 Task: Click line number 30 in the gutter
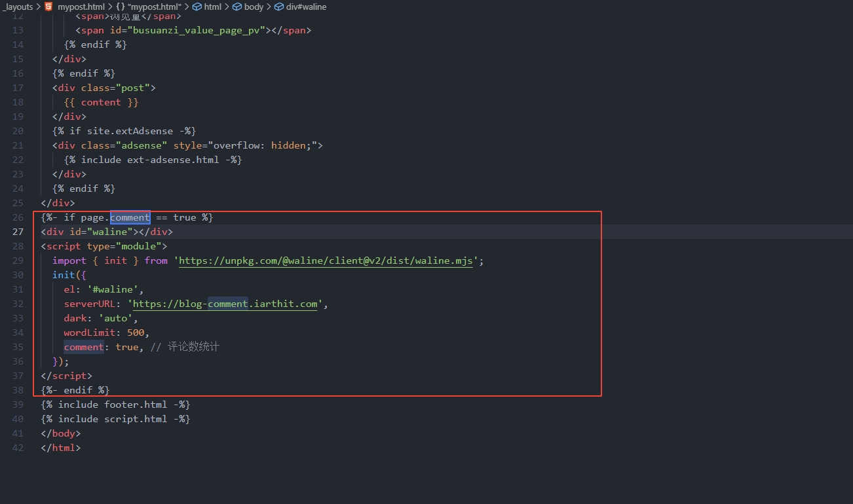coord(18,275)
